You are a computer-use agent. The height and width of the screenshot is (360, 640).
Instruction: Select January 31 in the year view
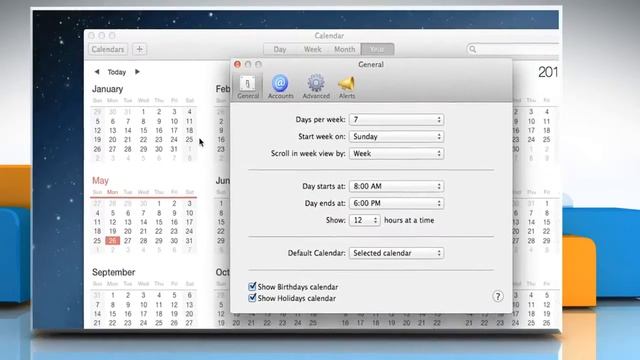174,149
